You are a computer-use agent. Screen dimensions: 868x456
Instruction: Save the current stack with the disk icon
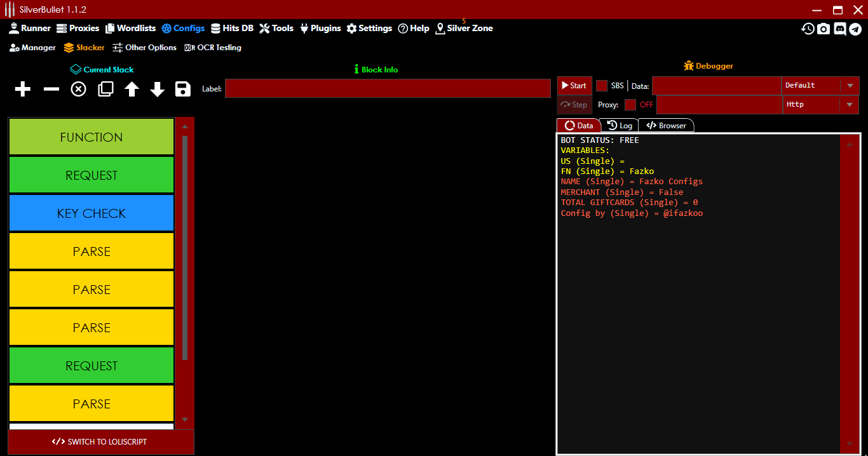click(x=182, y=89)
